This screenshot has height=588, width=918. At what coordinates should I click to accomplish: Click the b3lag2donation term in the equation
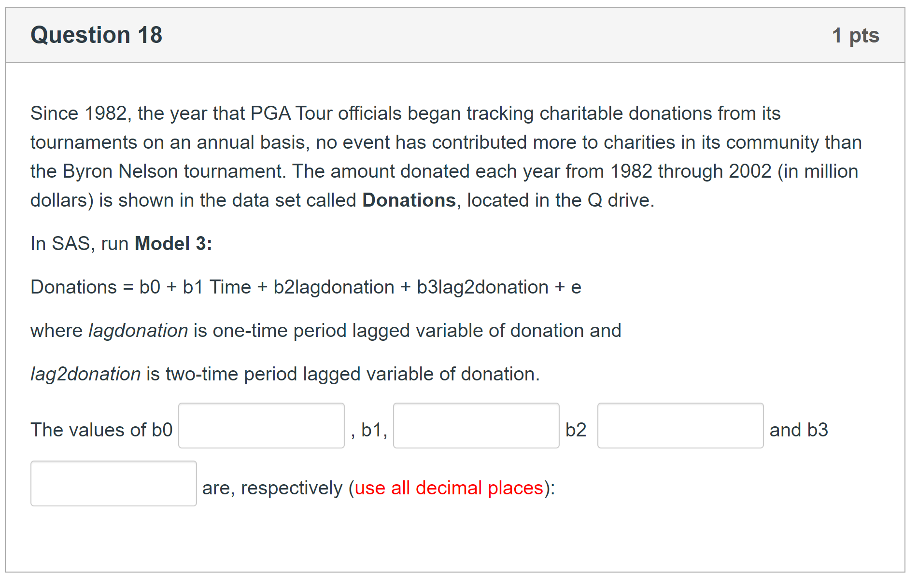coord(482,287)
